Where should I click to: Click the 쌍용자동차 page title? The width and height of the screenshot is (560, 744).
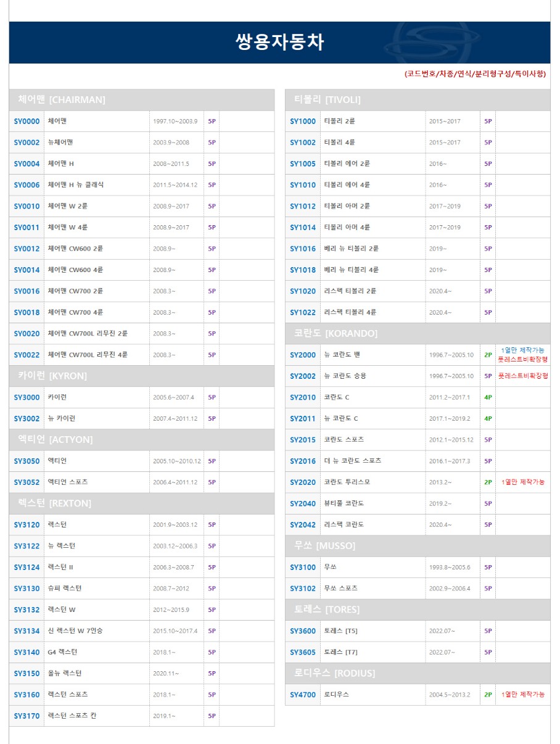[279, 42]
